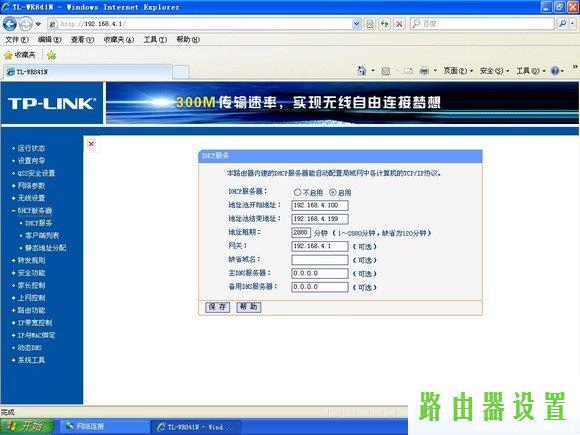Click the green Refresh page icon
This screenshot has height=435, width=580.
tap(385, 24)
